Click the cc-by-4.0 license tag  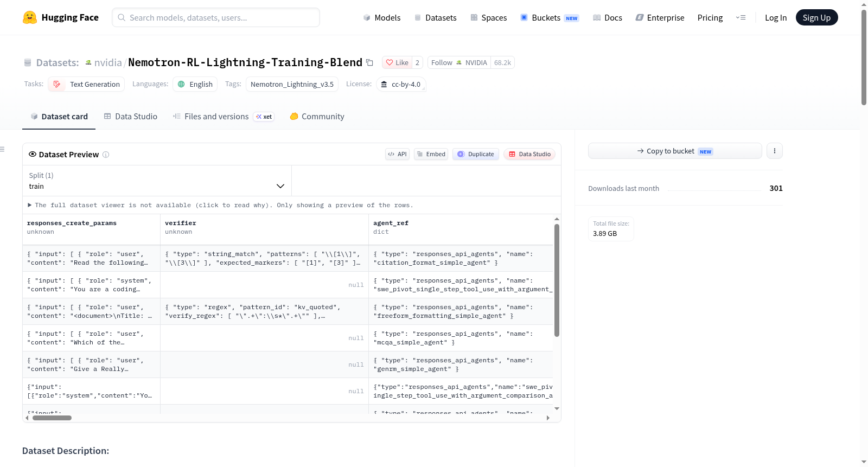point(400,84)
